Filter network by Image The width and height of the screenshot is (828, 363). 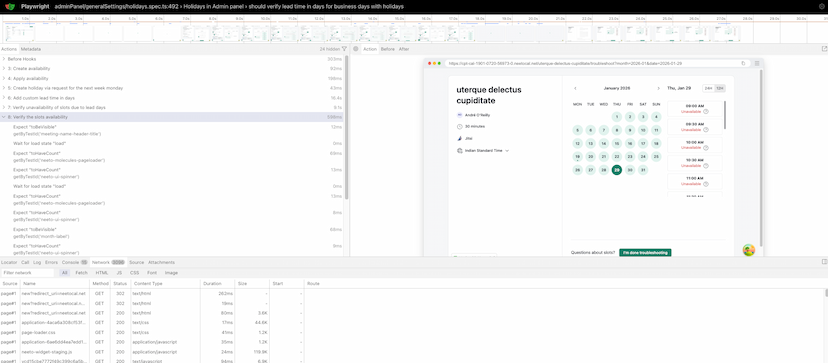pos(171,273)
